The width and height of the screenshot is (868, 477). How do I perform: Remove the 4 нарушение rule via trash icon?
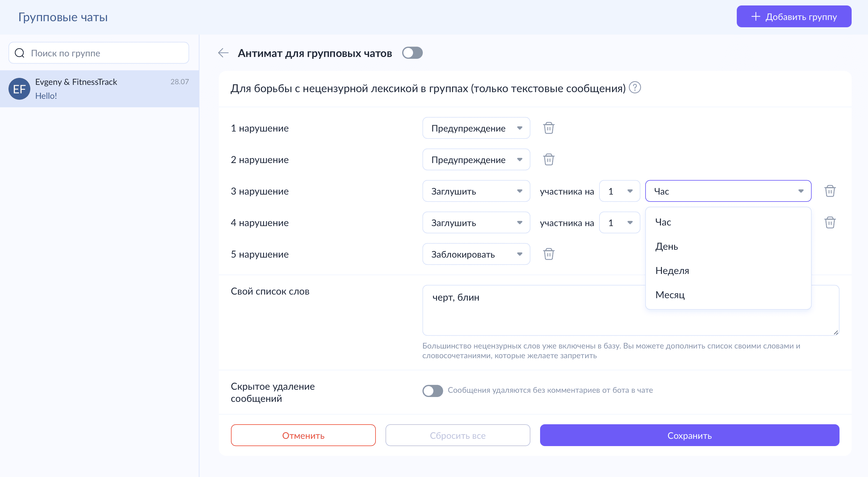click(830, 222)
